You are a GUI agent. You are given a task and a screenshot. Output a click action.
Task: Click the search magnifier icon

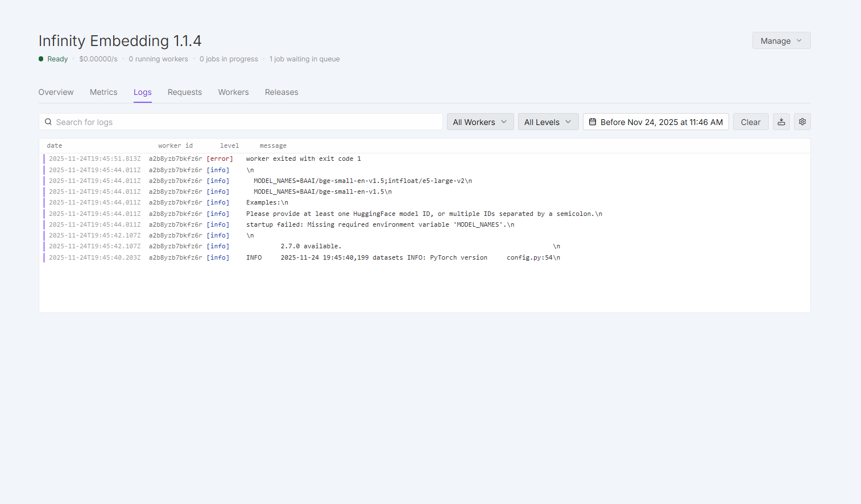click(48, 122)
